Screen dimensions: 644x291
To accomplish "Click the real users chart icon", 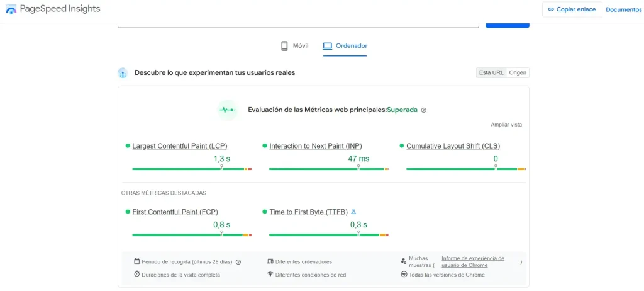I will click(x=123, y=73).
